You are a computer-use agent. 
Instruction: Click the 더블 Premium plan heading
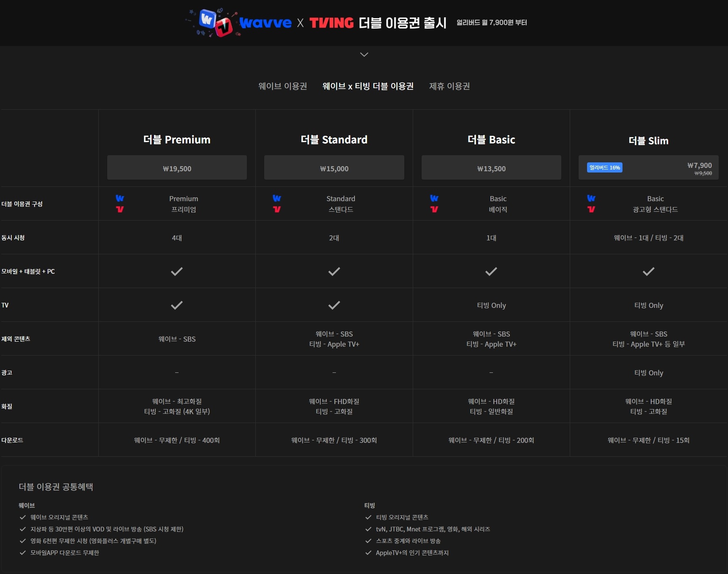tap(177, 140)
